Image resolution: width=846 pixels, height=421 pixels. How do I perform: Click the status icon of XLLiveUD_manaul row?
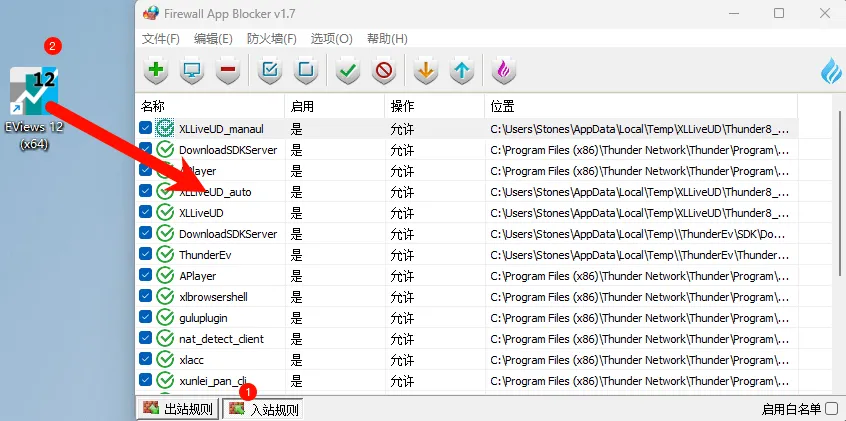point(165,128)
